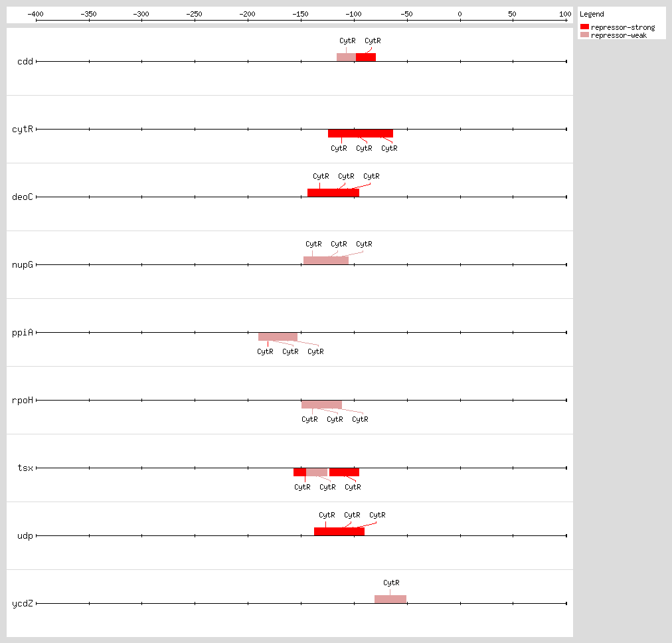Click the repressor-weak pink legend swatch
The height and width of the screenshot is (643, 672).
[x=584, y=35]
